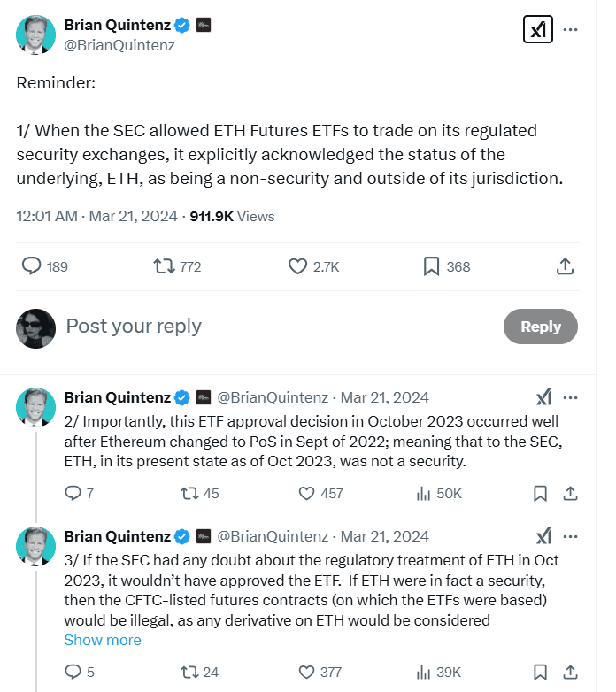The height and width of the screenshot is (692, 616).
Task: Open the main post's three-dot more menu
Action: (571, 30)
